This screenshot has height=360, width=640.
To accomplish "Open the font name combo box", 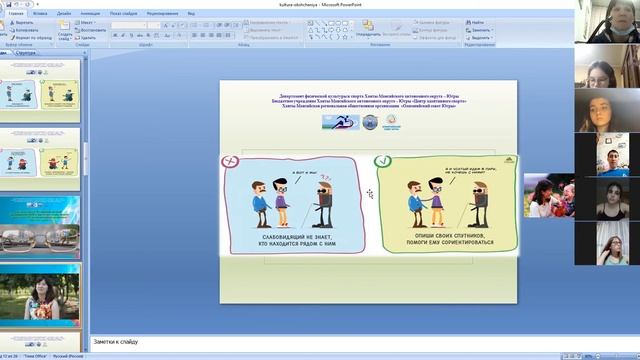I will pos(129,25).
